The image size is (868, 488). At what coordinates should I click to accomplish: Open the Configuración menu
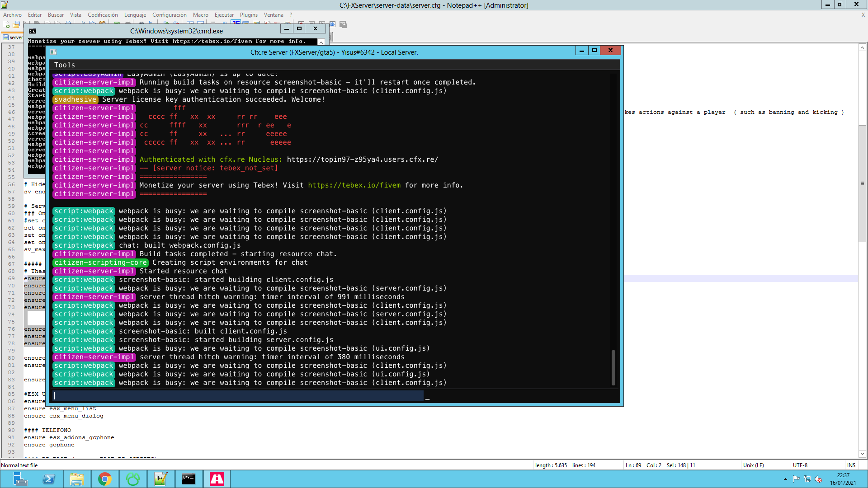pyautogui.click(x=170, y=15)
